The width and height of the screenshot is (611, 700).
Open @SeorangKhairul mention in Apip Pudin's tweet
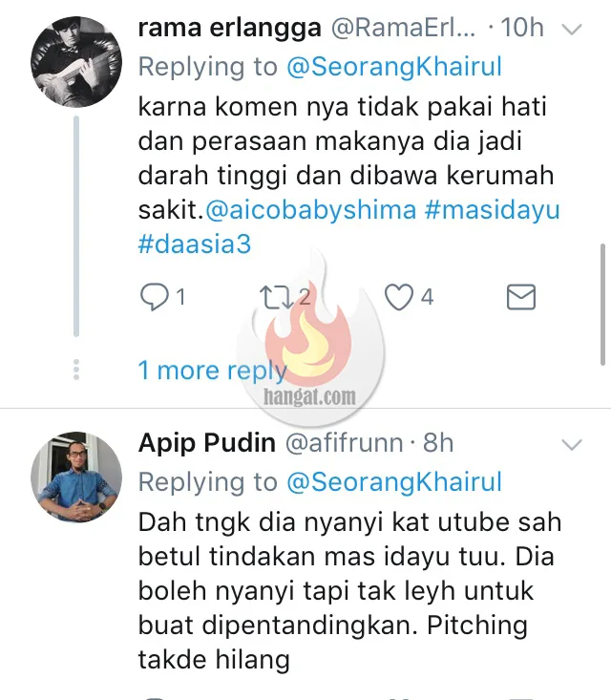pos(394,482)
